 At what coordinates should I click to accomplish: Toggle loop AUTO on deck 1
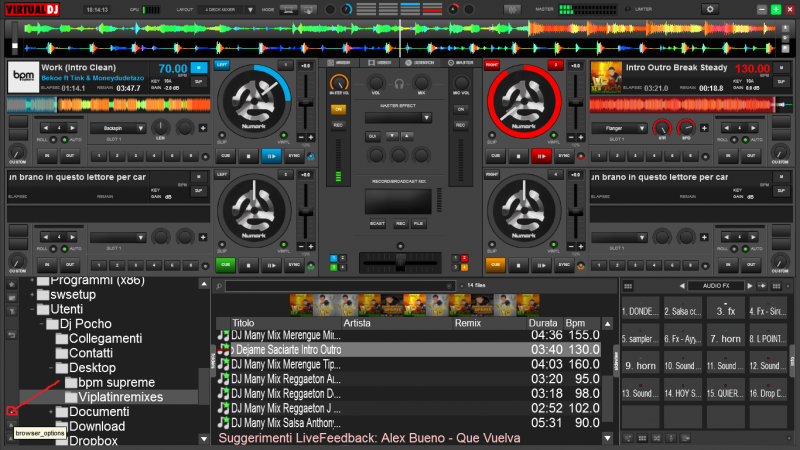click(x=64, y=139)
